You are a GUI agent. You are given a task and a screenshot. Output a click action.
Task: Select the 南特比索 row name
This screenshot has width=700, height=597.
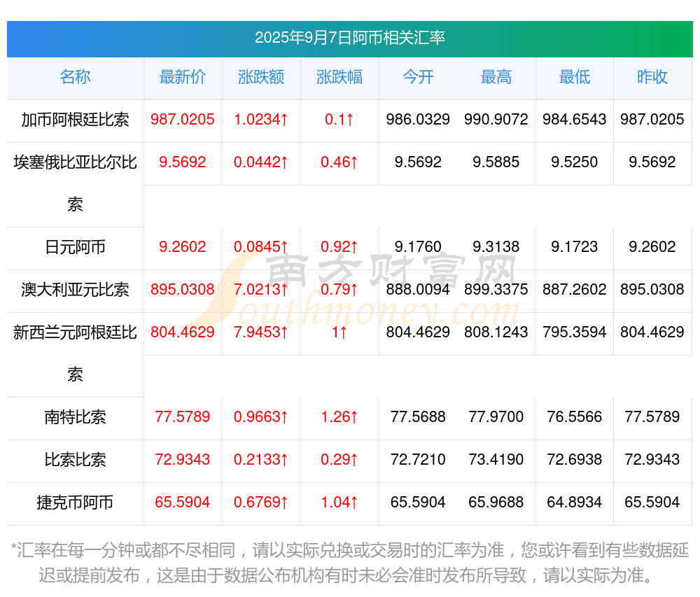75,418
